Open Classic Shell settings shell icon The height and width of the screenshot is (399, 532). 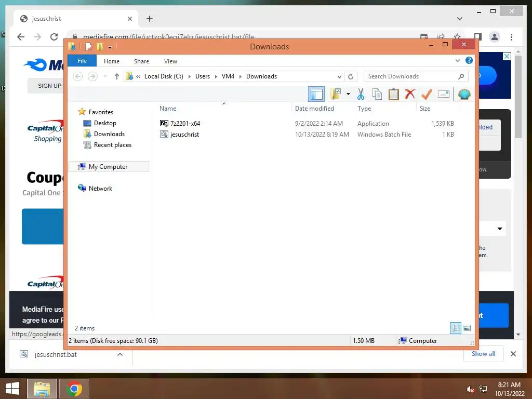pyautogui.click(x=464, y=94)
